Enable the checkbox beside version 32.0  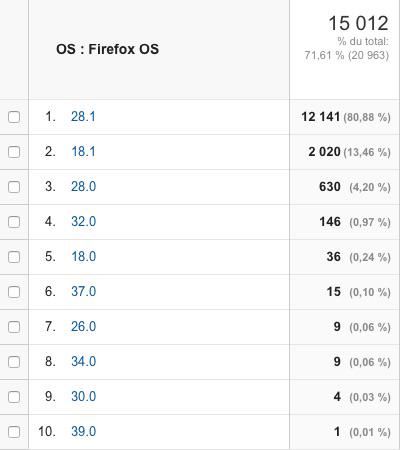[x=14, y=222]
